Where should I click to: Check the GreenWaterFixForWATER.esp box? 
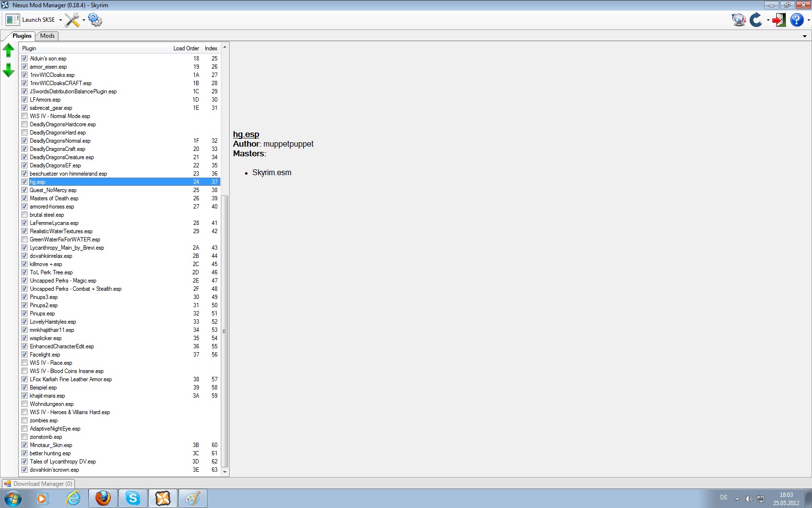tap(25, 239)
